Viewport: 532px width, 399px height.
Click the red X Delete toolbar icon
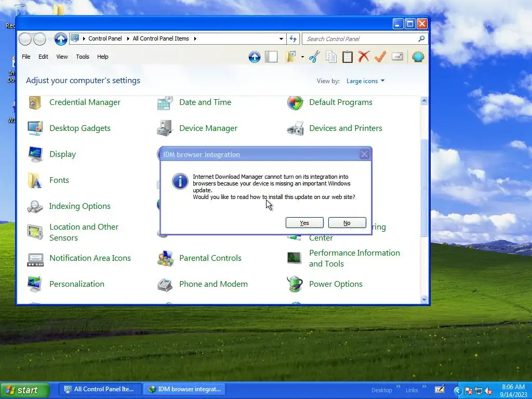(364, 56)
